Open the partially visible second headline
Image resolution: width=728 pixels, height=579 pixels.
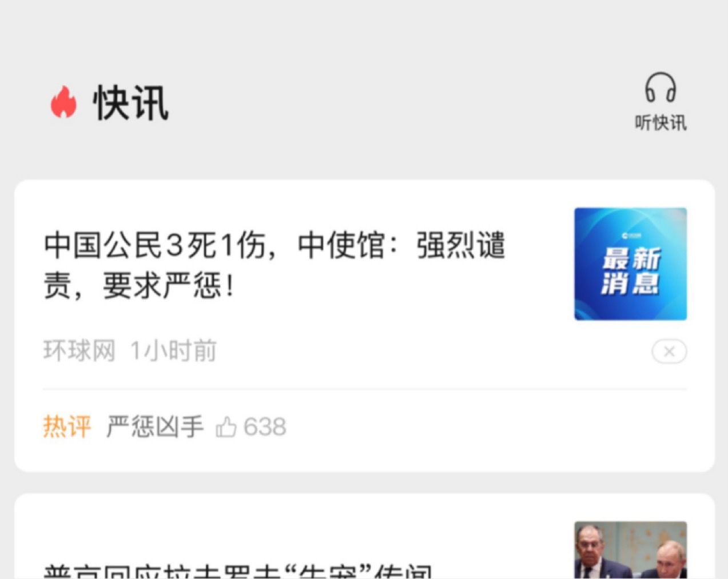pos(238,572)
